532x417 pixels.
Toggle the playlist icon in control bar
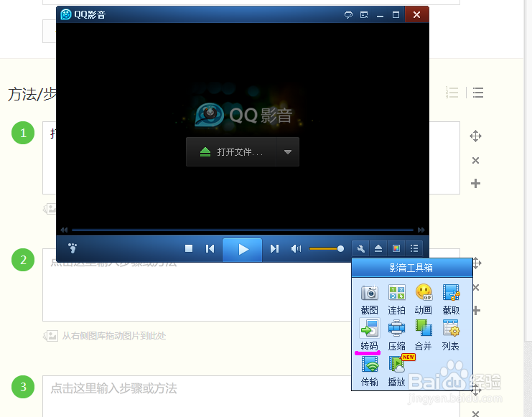pos(414,249)
